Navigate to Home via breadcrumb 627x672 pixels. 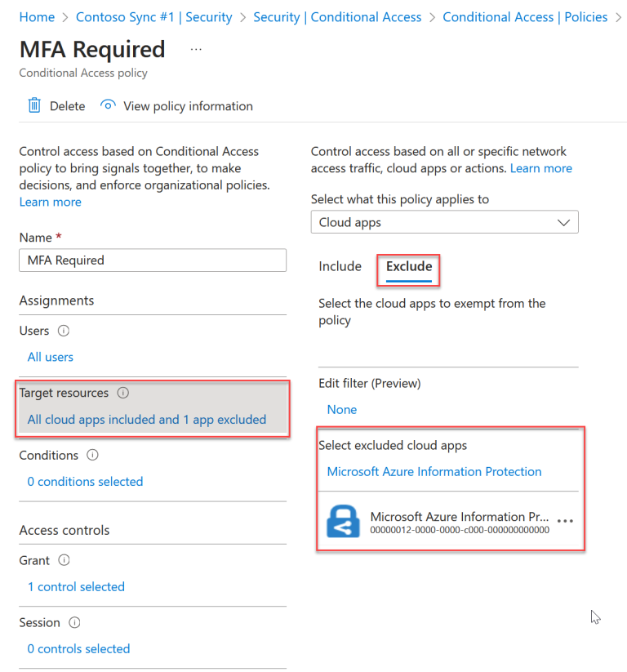(37, 16)
